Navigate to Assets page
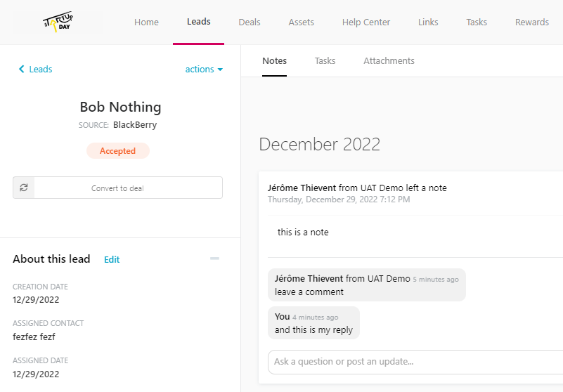 (x=302, y=22)
